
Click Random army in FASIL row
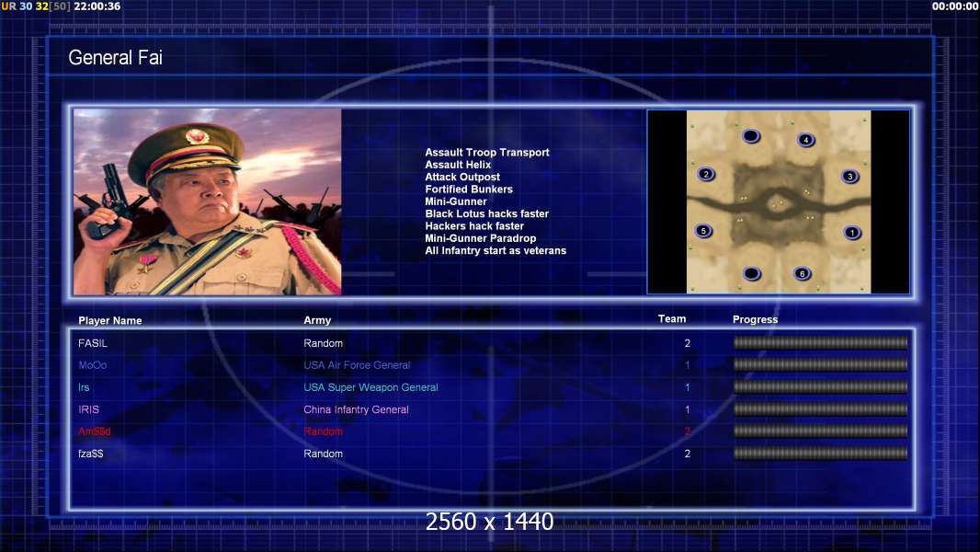point(323,343)
